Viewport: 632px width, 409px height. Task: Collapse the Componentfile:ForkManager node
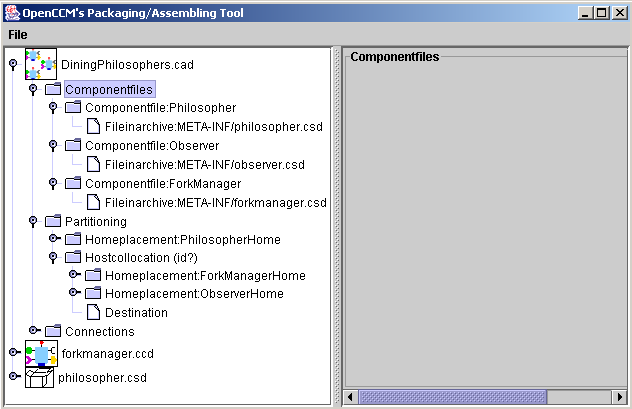coord(53,183)
